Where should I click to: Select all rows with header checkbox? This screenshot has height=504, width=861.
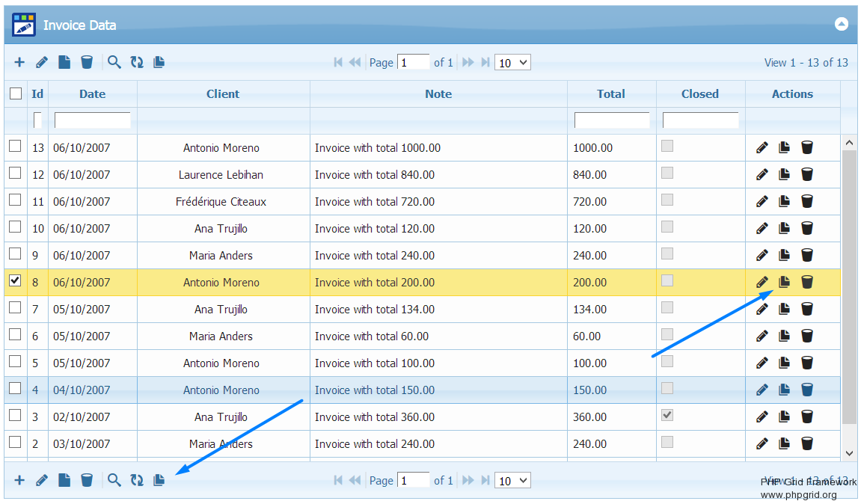16,93
